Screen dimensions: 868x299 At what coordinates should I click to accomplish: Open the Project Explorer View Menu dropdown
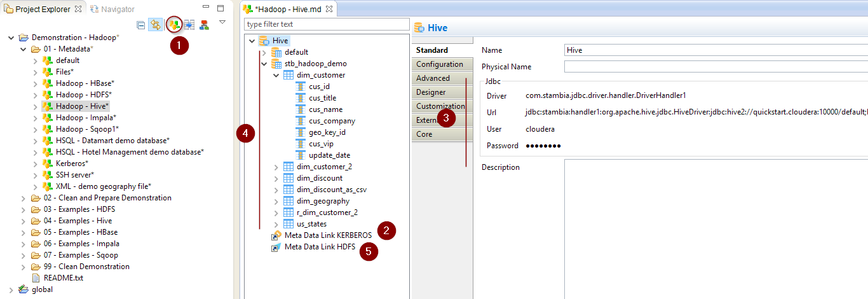[222, 22]
